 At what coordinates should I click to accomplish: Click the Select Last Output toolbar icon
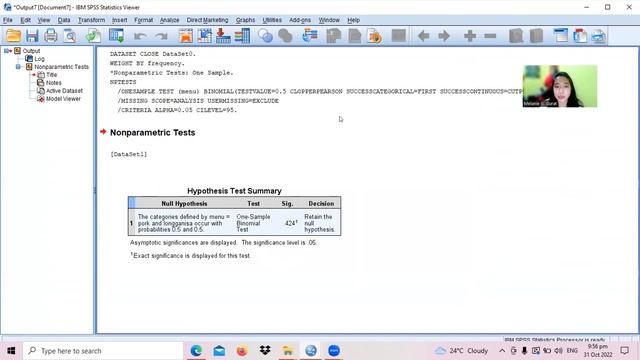pyautogui.click(x=310, y=36)
